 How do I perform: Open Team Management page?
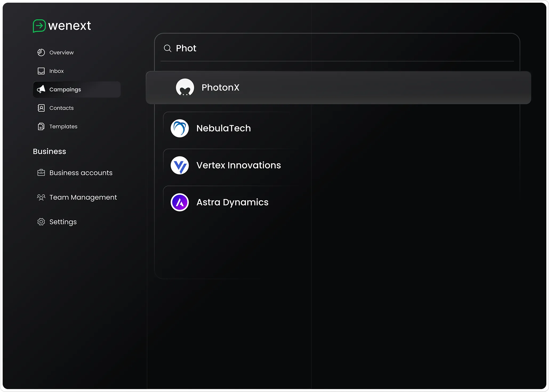(x=83, y=197)
